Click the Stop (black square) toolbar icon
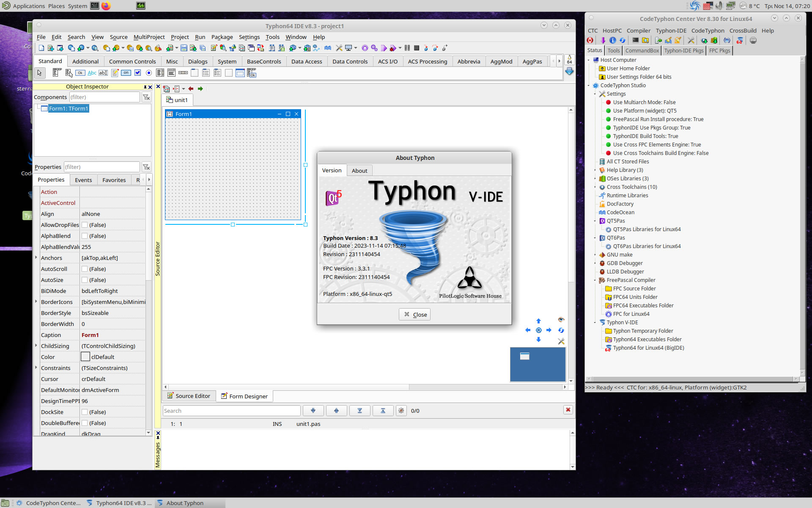812x508 pixels. (x=417, y=48)
